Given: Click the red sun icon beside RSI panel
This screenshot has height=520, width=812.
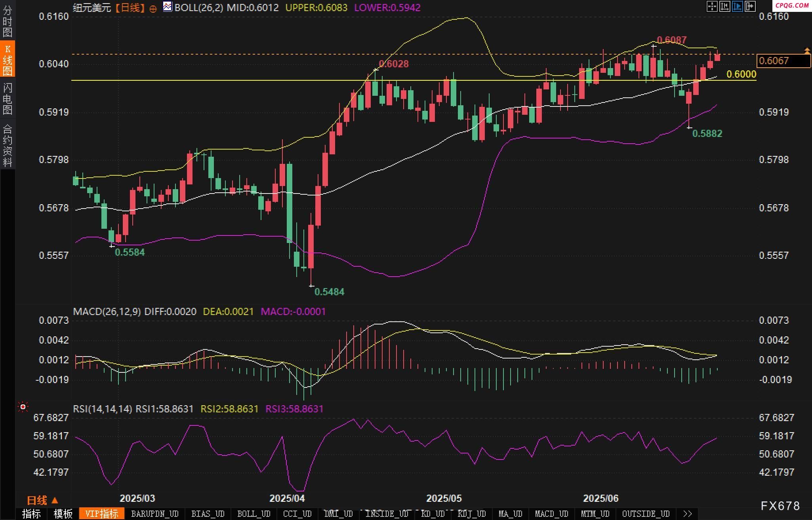Looking at the screenshot, I should click(23, 407).
